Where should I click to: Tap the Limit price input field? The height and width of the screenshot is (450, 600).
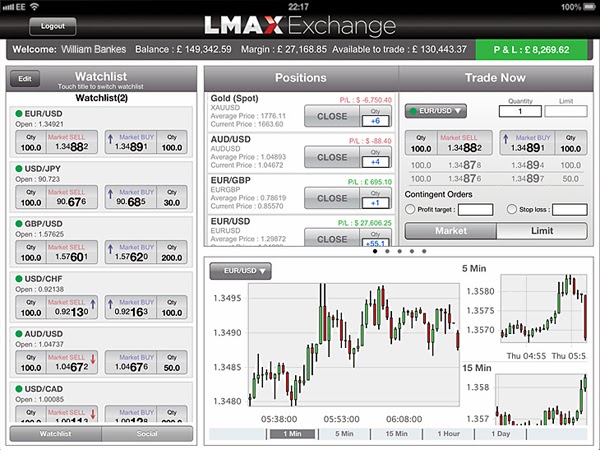(x=566, y=111)
